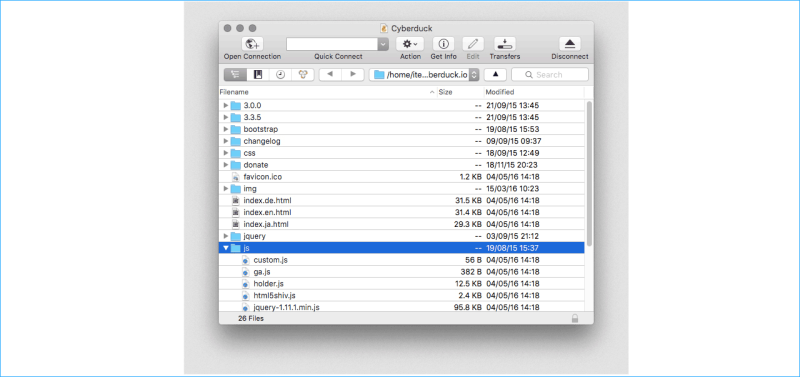Click the vertical scrollbar of file list
The height and width of the screenshot is (377, 800).
(x=589, y=173)
